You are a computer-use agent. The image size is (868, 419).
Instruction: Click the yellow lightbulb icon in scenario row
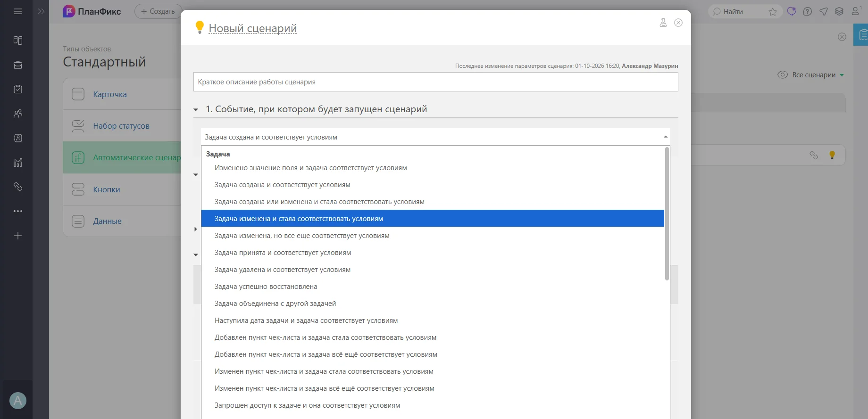832,155
